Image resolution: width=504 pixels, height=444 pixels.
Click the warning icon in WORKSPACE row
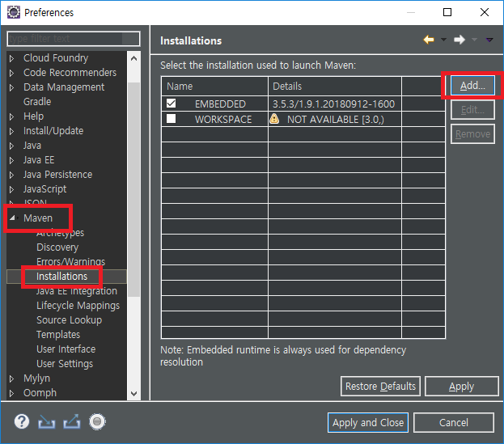[x=274, y=119]
